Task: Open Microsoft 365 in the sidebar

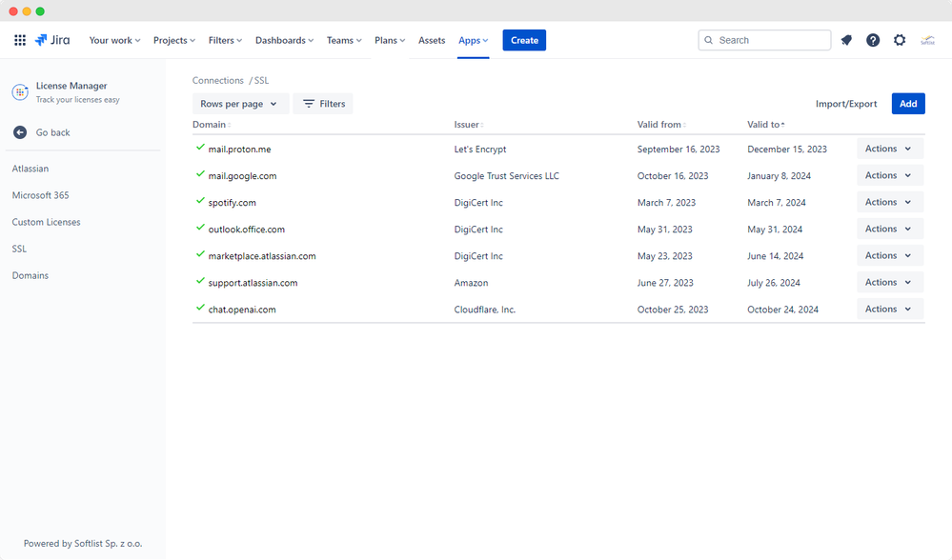Action: click(41, 195)
